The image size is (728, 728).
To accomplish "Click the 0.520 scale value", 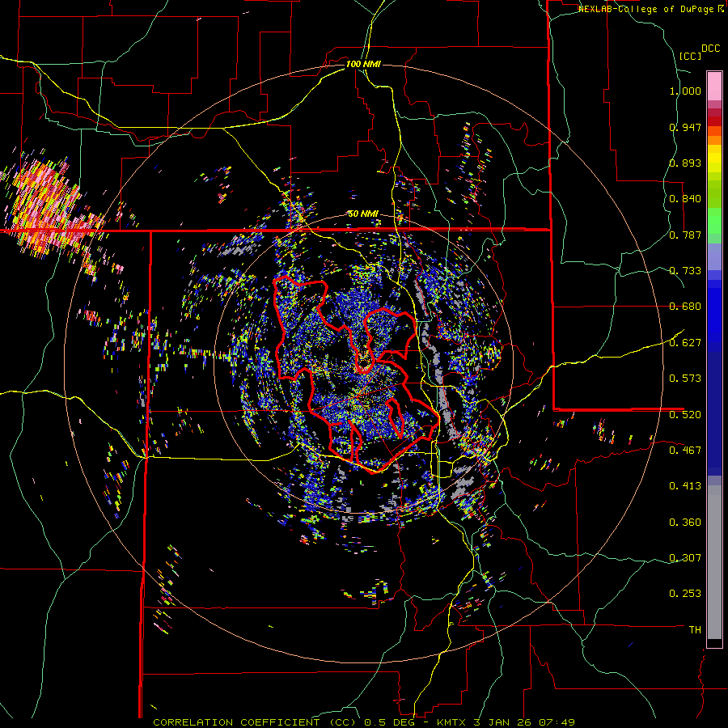I will click(x=685, y=414).
